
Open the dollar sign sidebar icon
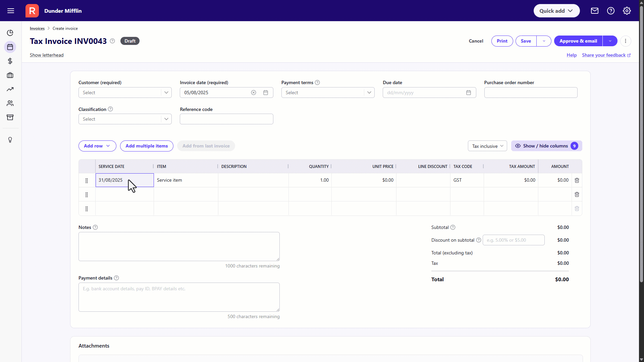point(10,61)
